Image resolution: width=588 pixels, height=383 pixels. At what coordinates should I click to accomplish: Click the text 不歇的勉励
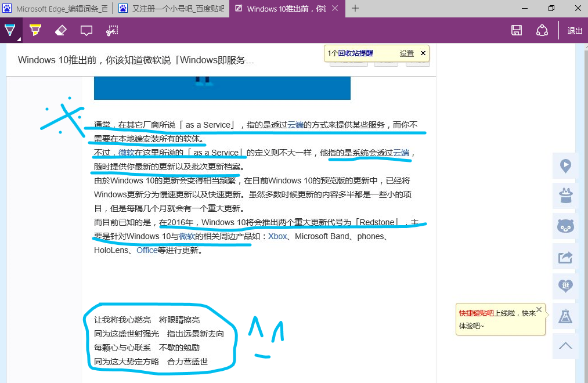179,348
